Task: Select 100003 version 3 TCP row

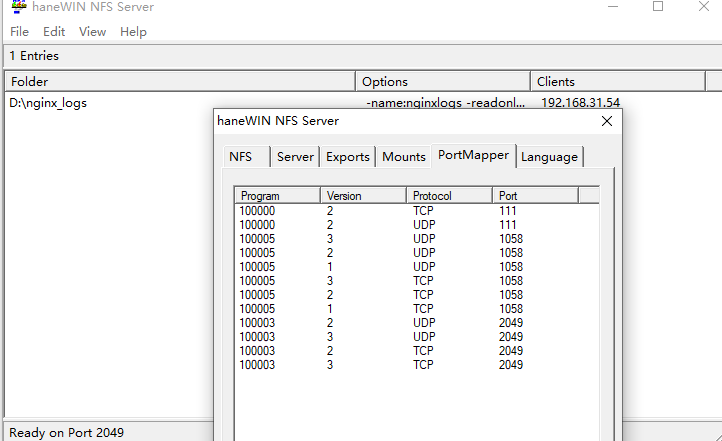Action: [417, 365]
